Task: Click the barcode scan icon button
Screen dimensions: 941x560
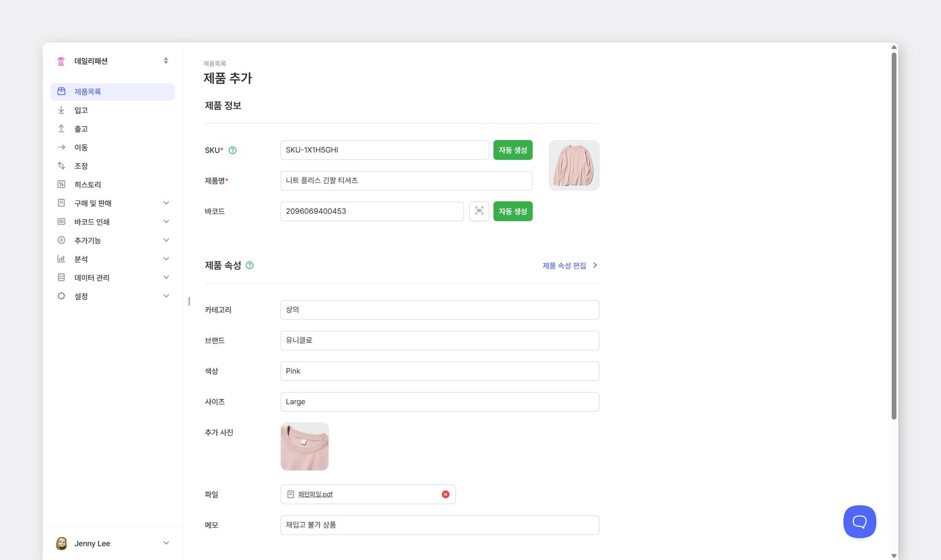Action: [x=479, y=211]
